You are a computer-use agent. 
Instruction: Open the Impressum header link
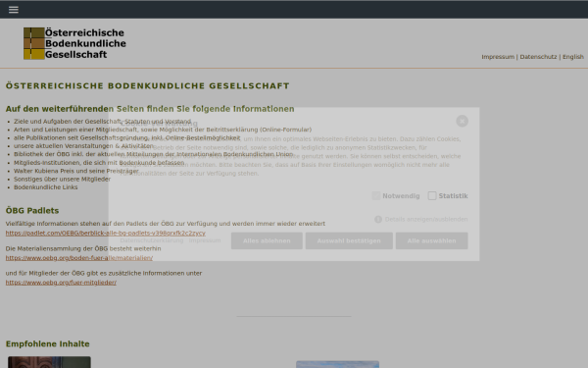tap(498, 57)
